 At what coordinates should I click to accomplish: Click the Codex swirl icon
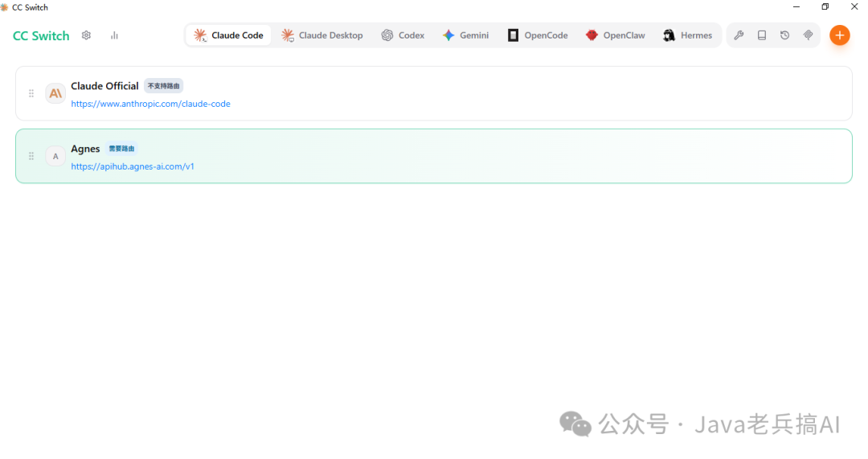387,35
